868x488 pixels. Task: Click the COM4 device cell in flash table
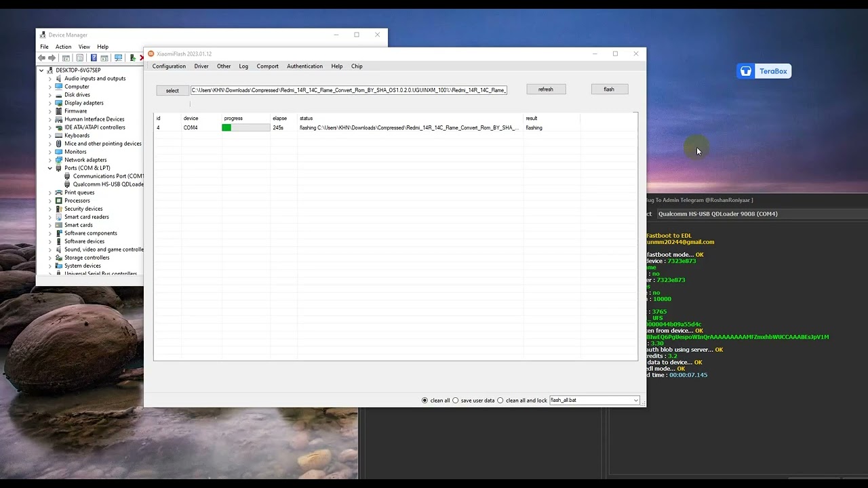(x=191, y=127)
